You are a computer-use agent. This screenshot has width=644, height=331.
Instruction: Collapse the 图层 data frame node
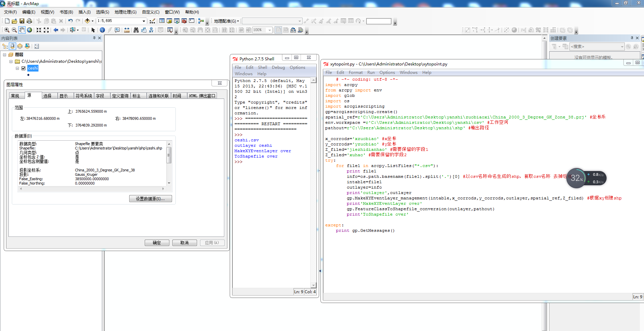[x=5, y=55]
